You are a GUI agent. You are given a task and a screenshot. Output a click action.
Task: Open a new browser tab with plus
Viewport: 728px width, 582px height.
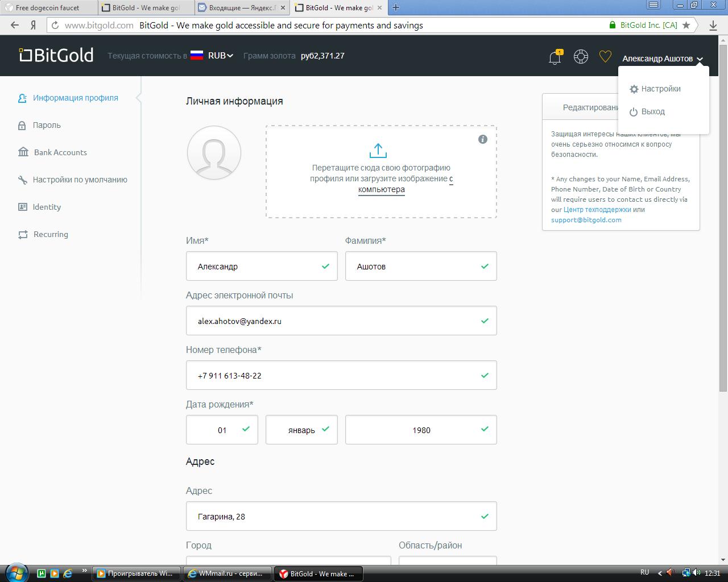(x=396, y=7)
